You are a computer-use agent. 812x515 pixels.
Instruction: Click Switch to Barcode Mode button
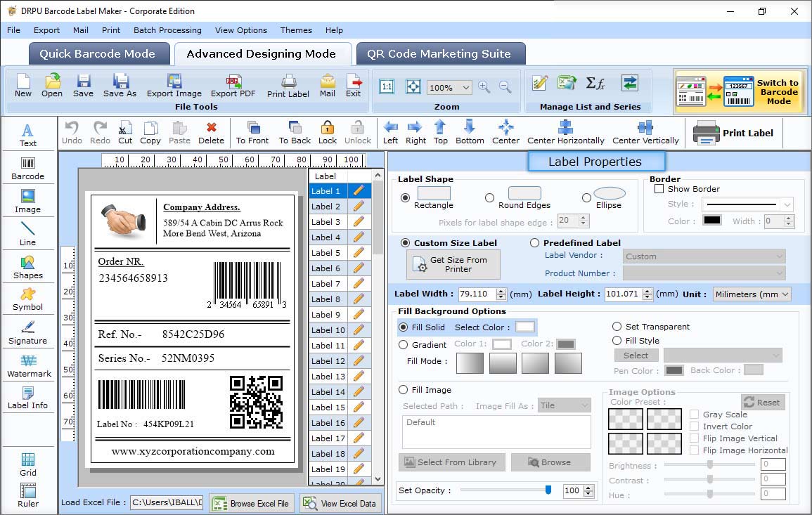[x=739, y=92]
